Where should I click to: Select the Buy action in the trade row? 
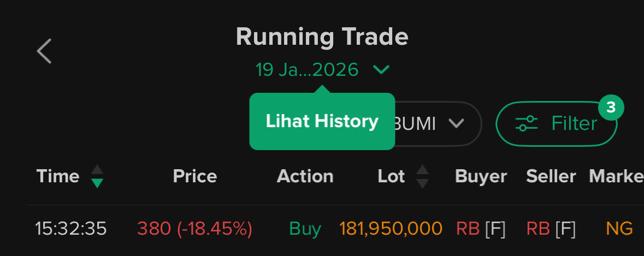click(x=305, y=229)
